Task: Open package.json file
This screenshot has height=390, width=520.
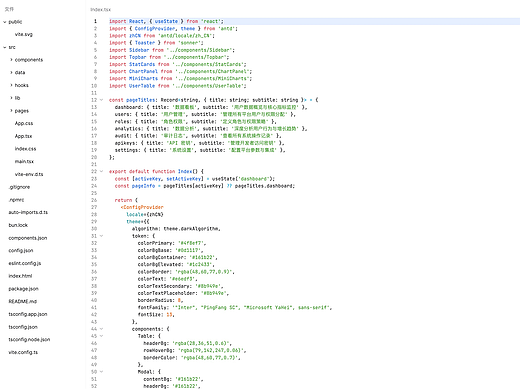Action: tap(23, 289)
